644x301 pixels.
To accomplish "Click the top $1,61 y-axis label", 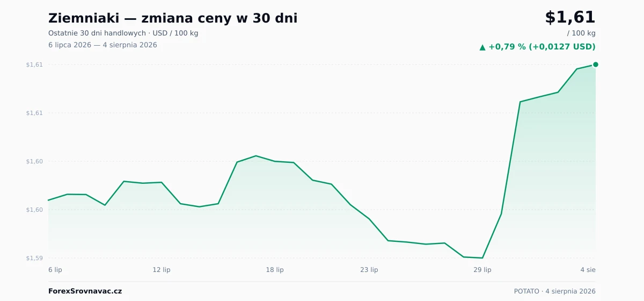I will 34,64.
